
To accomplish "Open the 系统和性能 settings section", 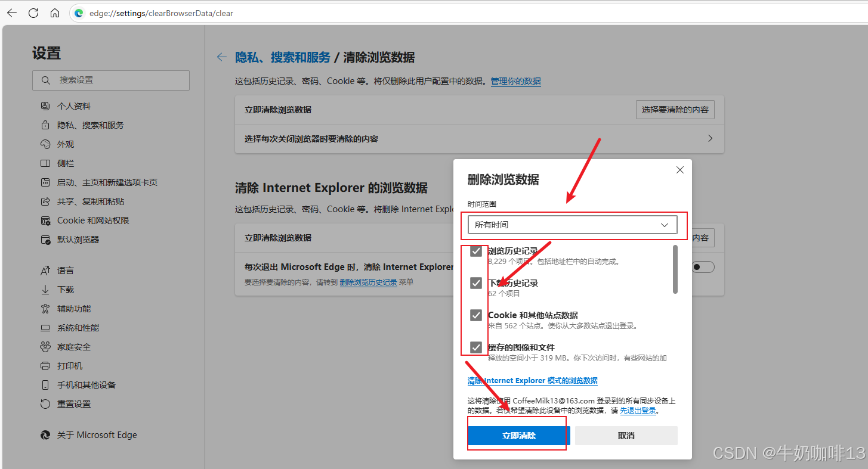I will [x=78, y=328].
